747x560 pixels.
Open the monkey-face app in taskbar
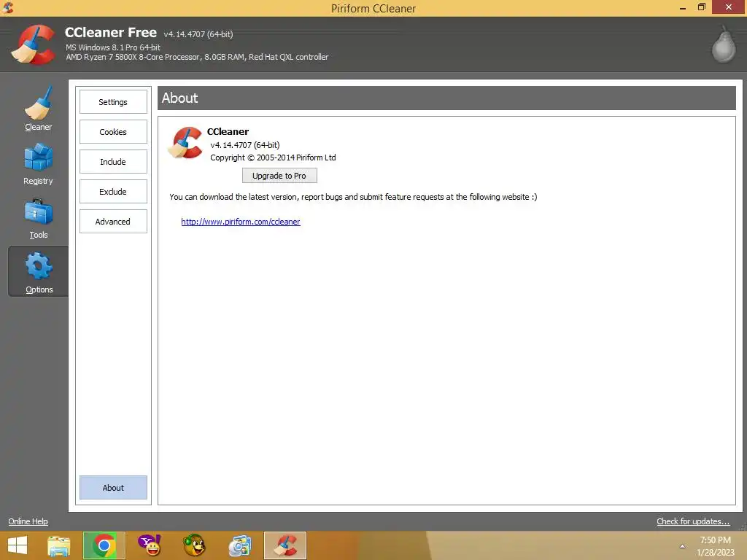point(194,545)
